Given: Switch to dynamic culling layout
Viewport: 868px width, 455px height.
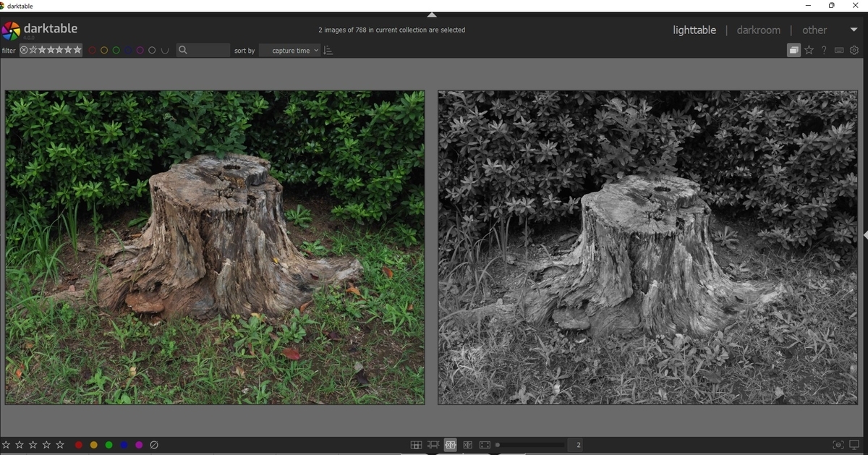Looking at the screenshot, I should (468, 445).
